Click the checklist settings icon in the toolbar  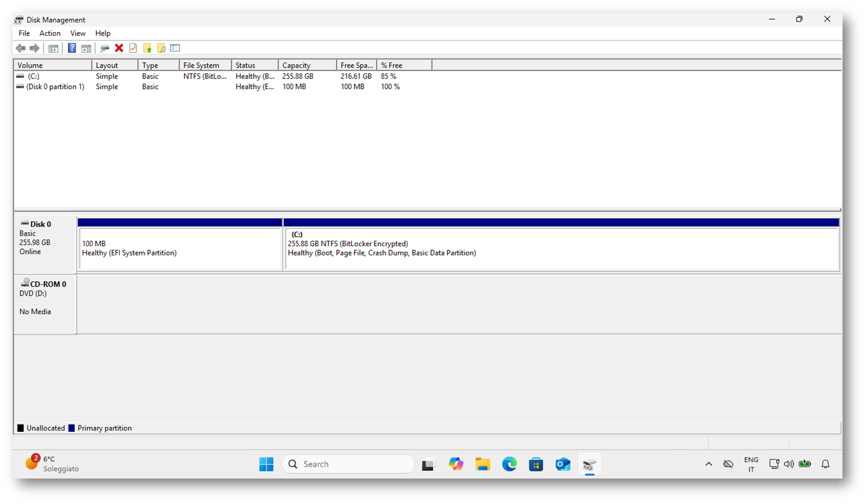(x=175, y=48)
